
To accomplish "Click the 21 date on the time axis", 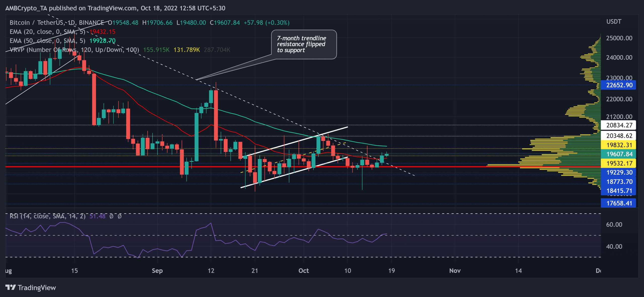I will coord(255,271).
